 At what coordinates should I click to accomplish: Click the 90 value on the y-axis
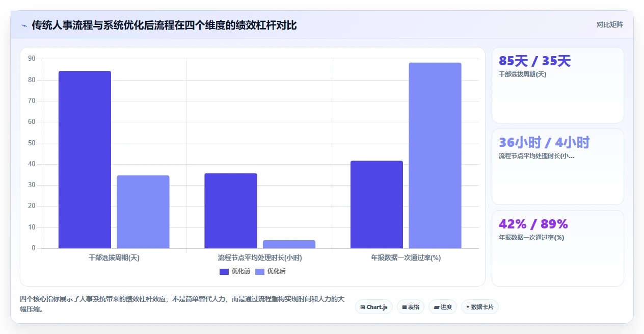[x=32, y=59]
